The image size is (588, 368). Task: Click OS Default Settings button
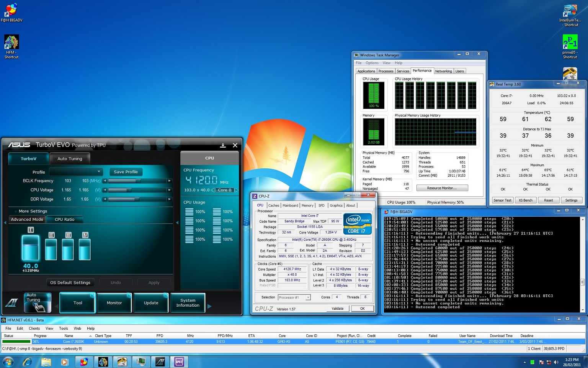[70, 283]
